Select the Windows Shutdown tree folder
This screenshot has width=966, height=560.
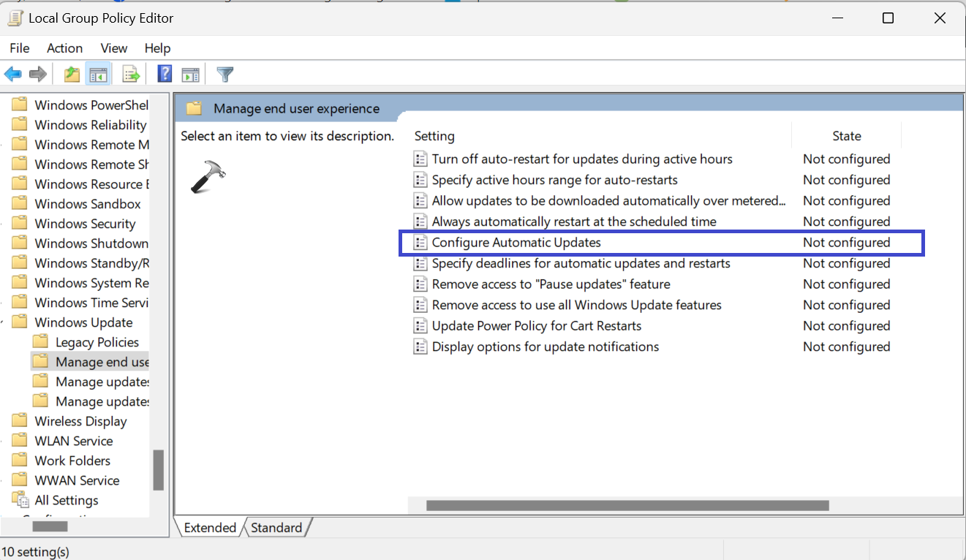(x=91, y=243)
